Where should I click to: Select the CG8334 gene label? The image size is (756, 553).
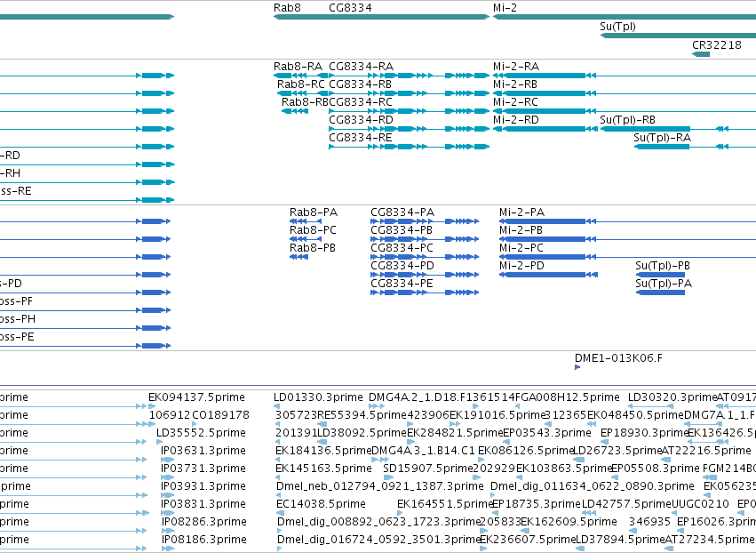[350, 8]
